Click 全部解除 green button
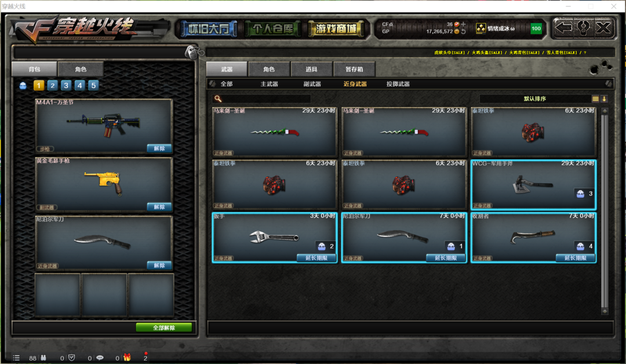The image size is (626, 364). pyautogui.click(x=164, y=327)
